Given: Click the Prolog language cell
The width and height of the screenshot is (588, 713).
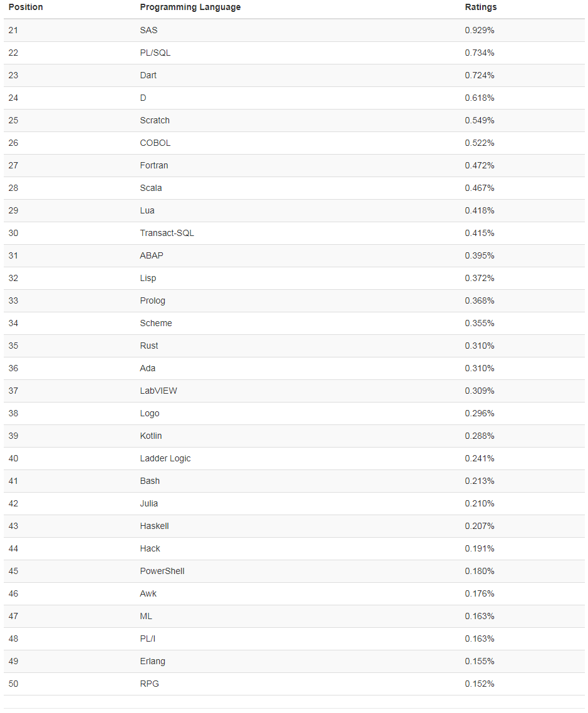Looking at the screenshot, I should [x=152, y=300].
